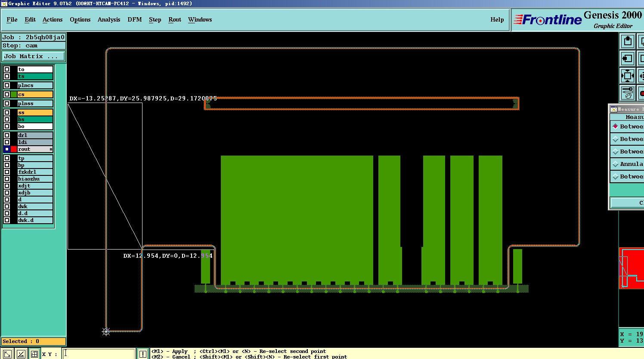
Task: Expand small marker on rout layer row
Action: (x=51, y=150)
